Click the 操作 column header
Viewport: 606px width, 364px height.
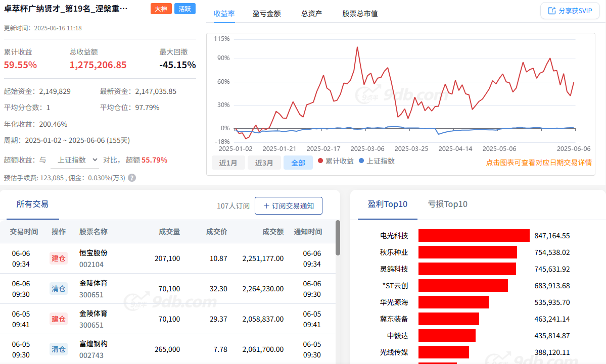pyautogui.click(x=58, y=232)
